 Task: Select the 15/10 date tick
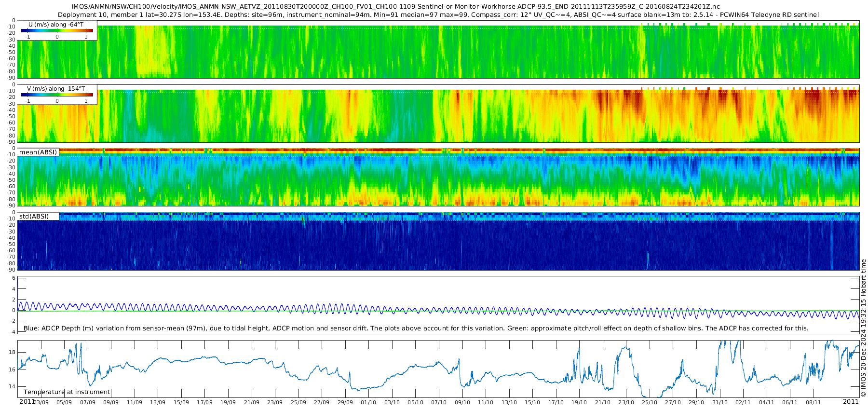532,402
